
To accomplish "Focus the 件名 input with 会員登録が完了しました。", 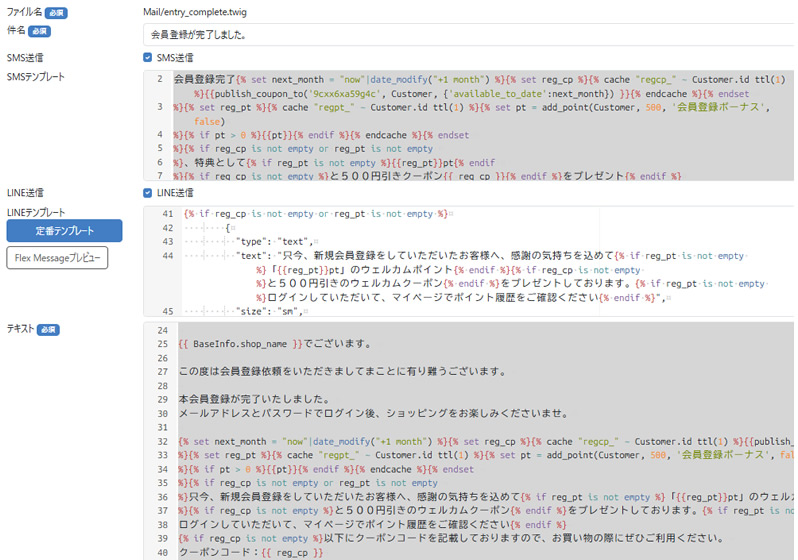I will click(468, 35).
